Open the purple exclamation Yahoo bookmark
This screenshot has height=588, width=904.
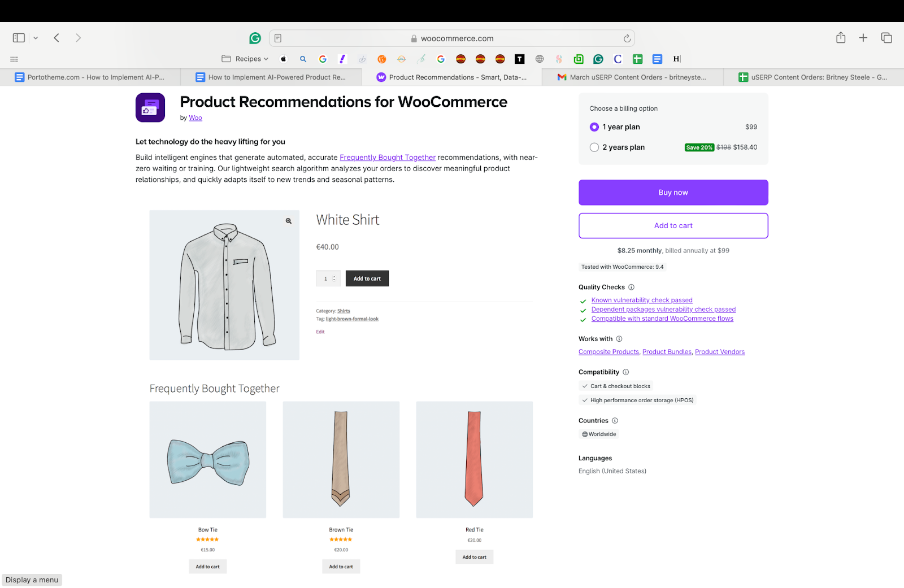[x=342, y=59]
